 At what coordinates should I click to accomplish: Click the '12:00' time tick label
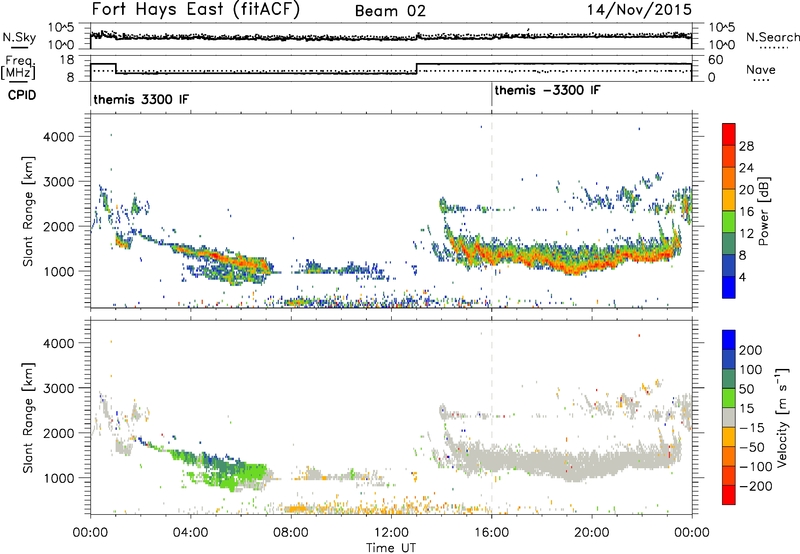coord(391,533)
